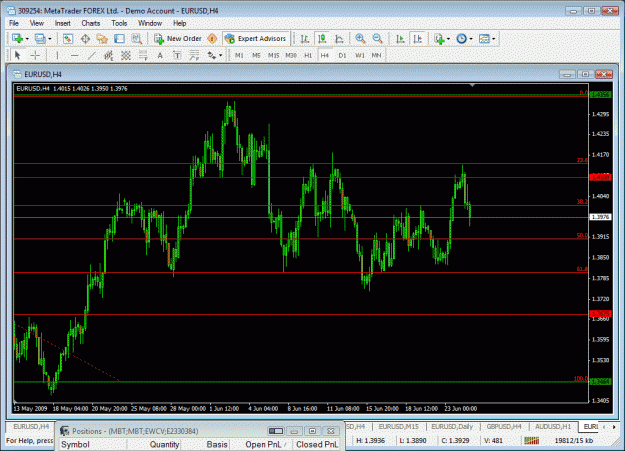The image size is (625, 451).
Task: Select the Andrews Pitchfork lines tool
Action: coord(194,55)
